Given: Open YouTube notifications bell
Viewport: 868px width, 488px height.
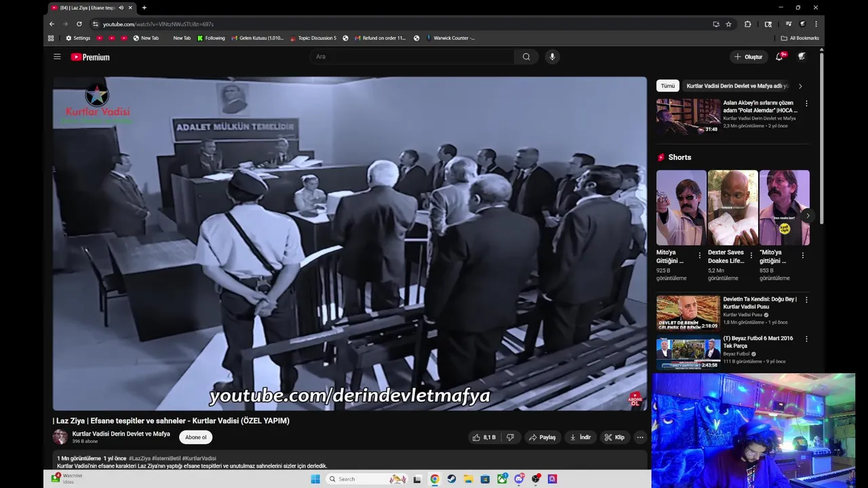Looking at the screenshot, I should pyautogui.click(x=780, y=57).
